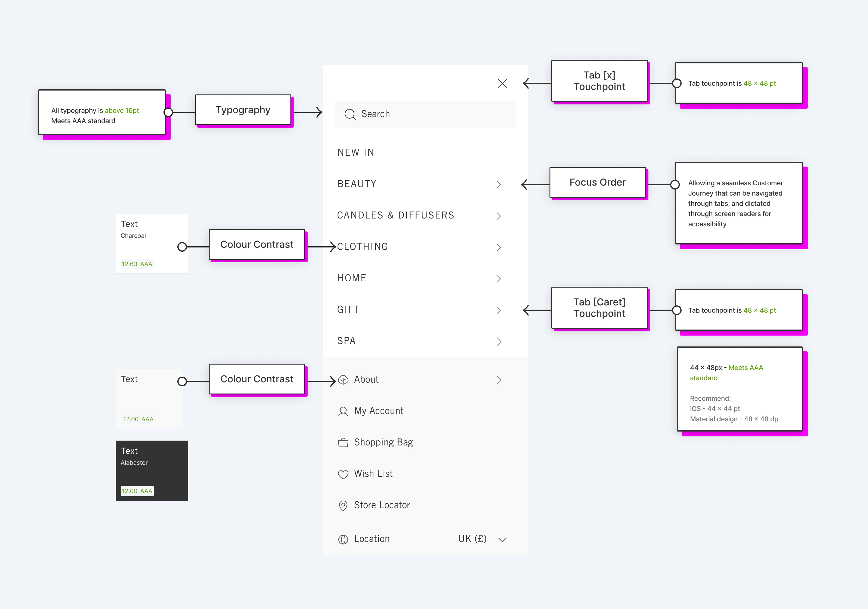Click the Typography annotation label
Image resolution: width=868 pixels, height=609 pixels.
point(243,110)
